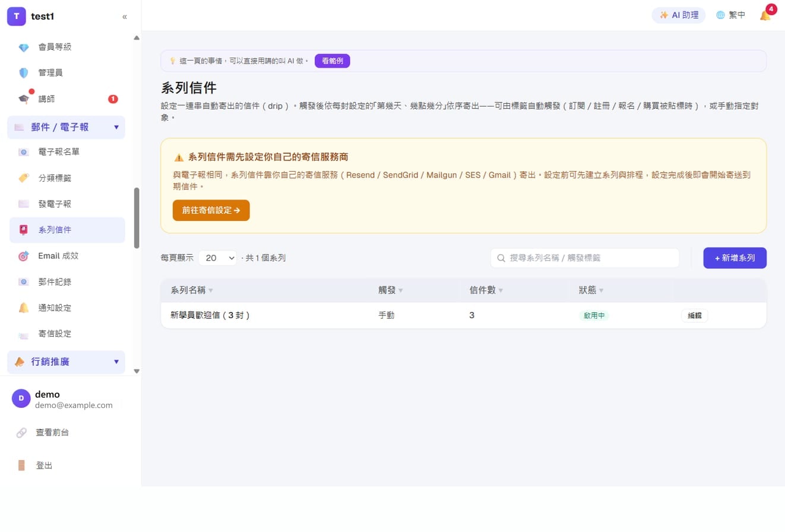This screenshot has width=785, height=532.
Task: Click the sidebar scrollbar thumb
Action: 137,218
